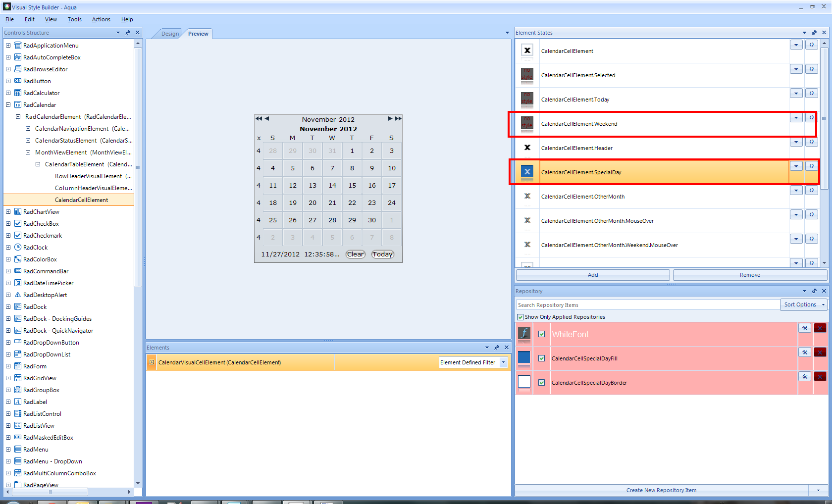Image resolution: width=832 pixels, height=504 pixels.
Task: Click the RadChartView icon in the tree
Action: (x=18, y=211)
